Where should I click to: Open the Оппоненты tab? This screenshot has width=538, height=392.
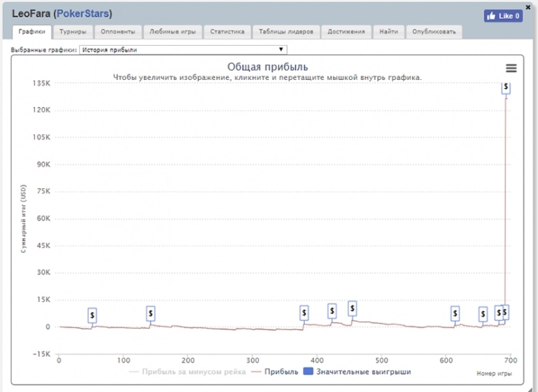(x=116, y=32)
